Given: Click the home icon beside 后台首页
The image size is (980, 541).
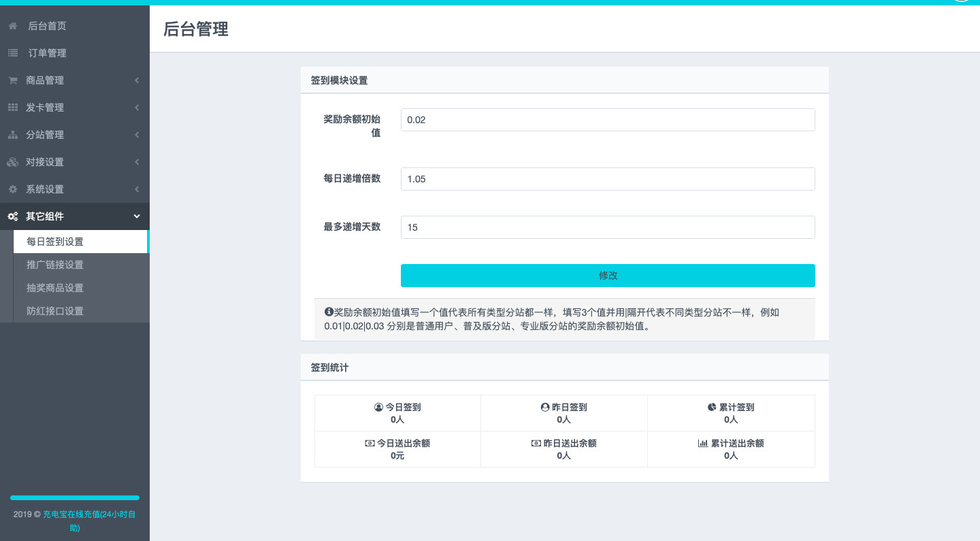Looking at the screenshot, I should coord(12,26).
